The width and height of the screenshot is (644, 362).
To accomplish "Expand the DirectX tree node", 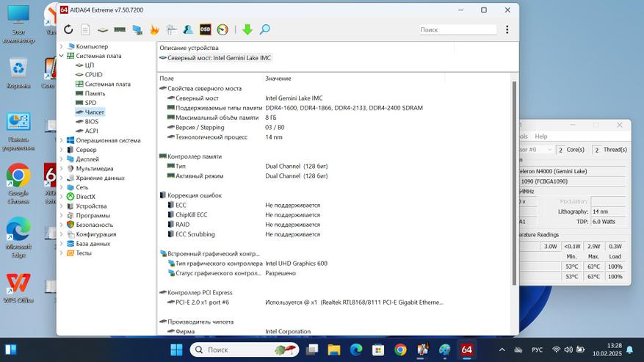I will coord(62,196).
